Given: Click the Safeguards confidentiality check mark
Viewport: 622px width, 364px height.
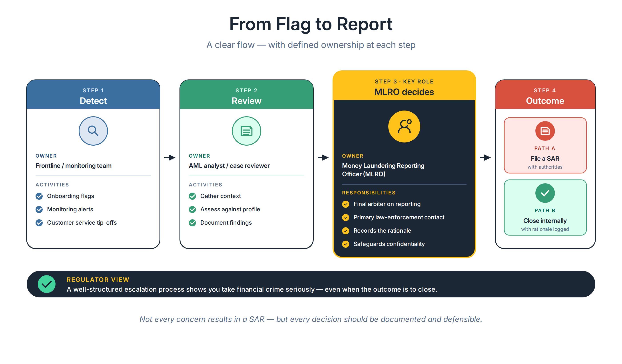Looking at the screenshot, I should click(346, 244).
